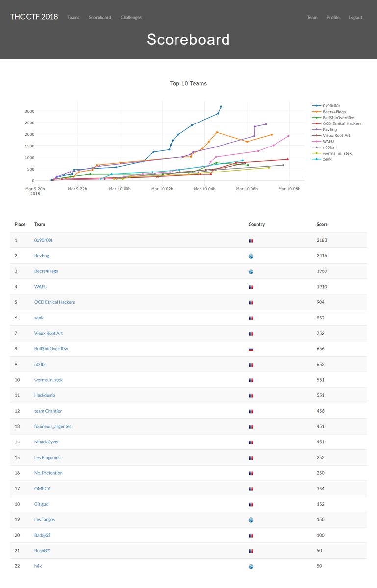
Task: Click globe icon in Les Tangos row
Action: point(251,520)
